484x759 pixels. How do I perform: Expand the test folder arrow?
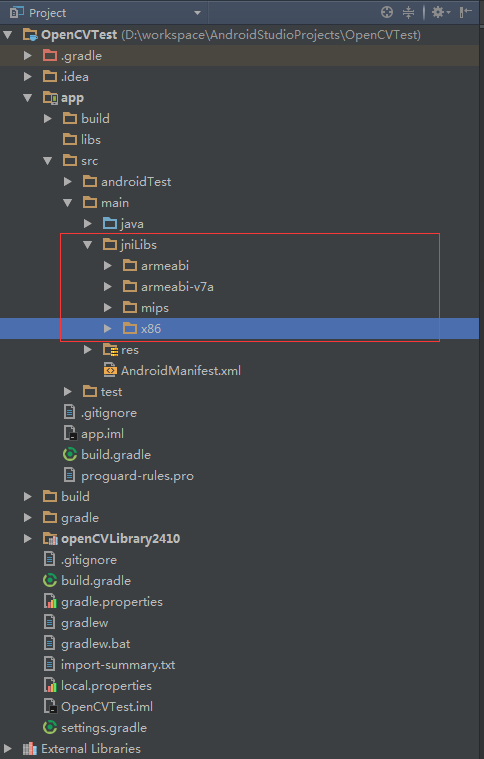point(68,392)
